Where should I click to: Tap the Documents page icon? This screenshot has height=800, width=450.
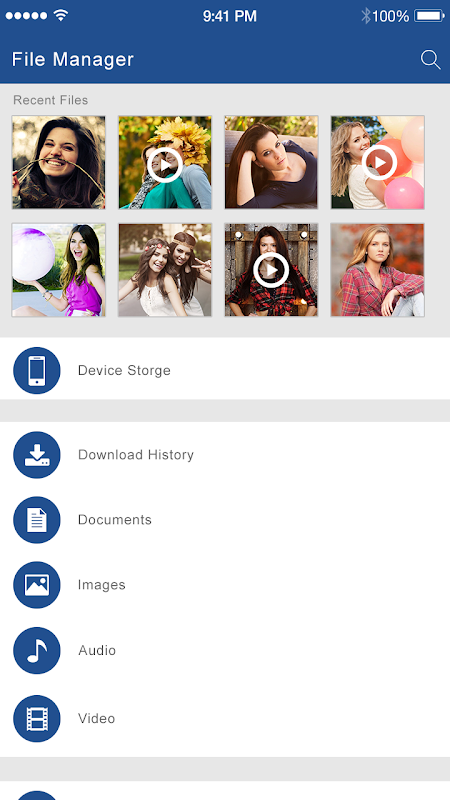37,520
